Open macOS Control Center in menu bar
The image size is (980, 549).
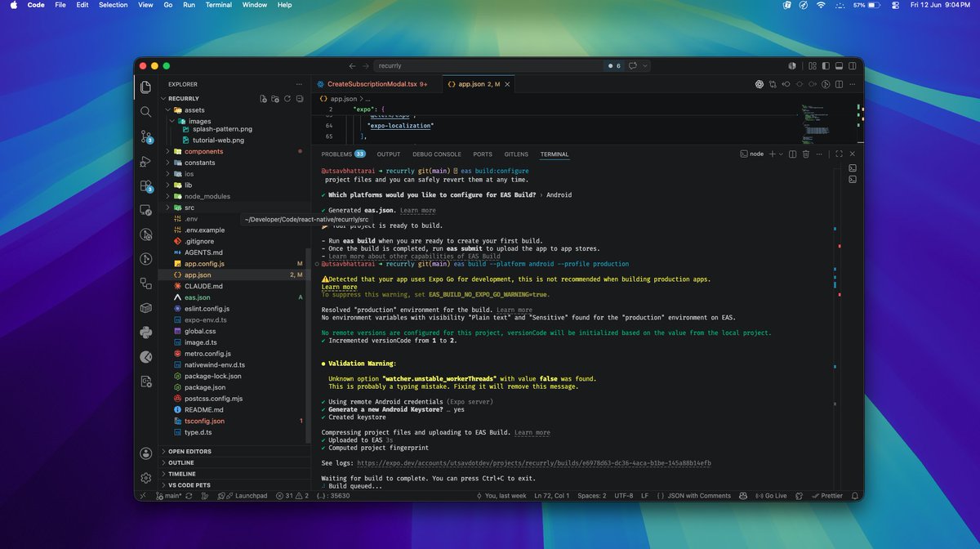[893, 5]
